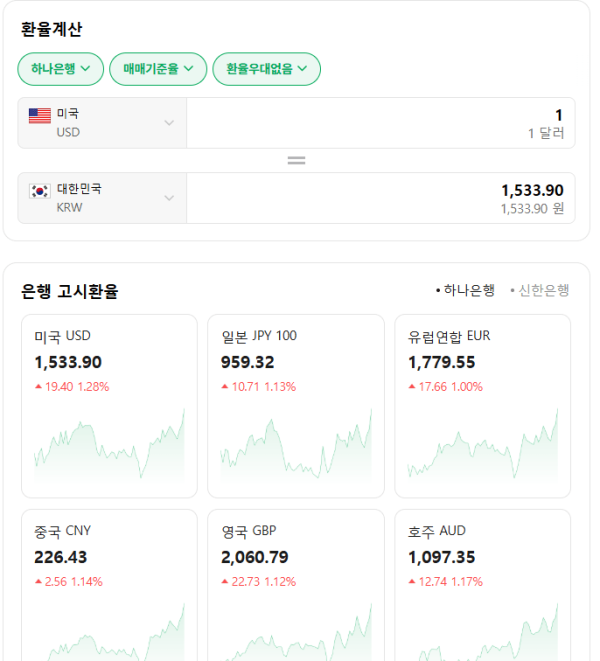Click the EUR trend chart thumbnail
Screen dimensions: 600x661
[x=482, y=444]
